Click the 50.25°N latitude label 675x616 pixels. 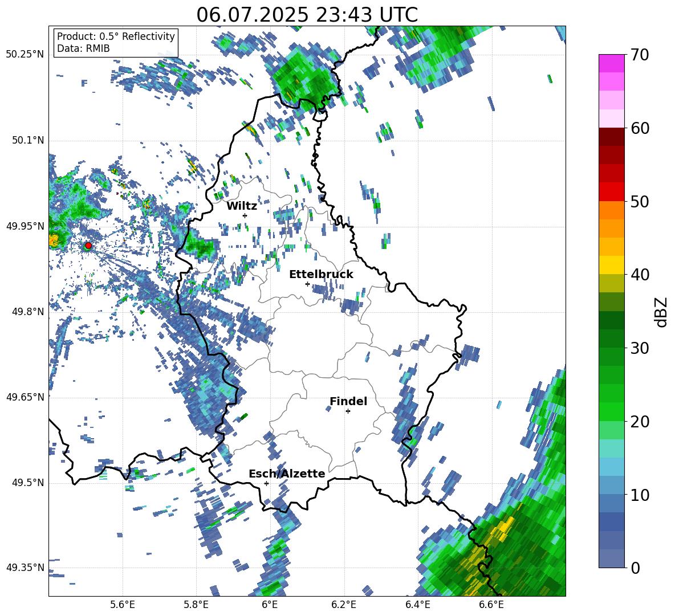(25, 55)
